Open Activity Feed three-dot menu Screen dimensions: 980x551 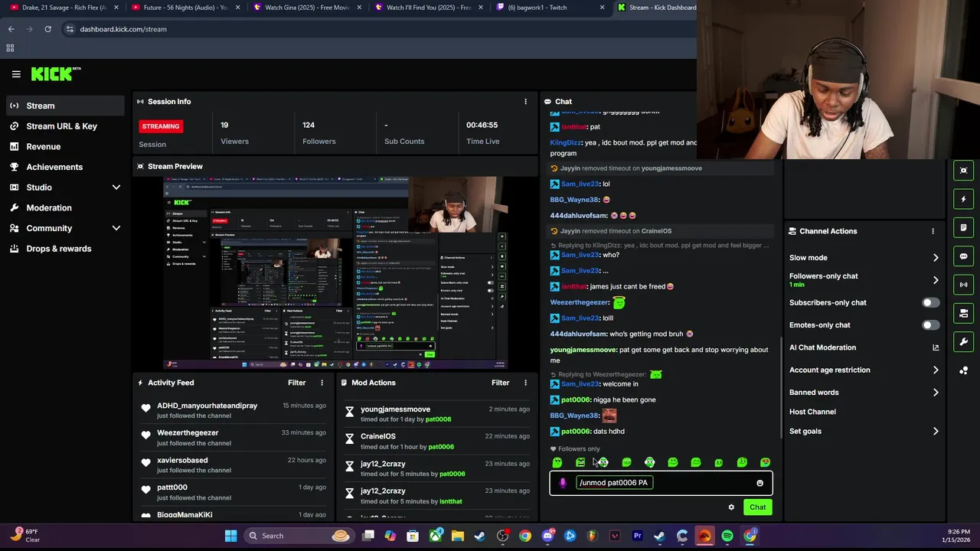(x=322, y=383)
